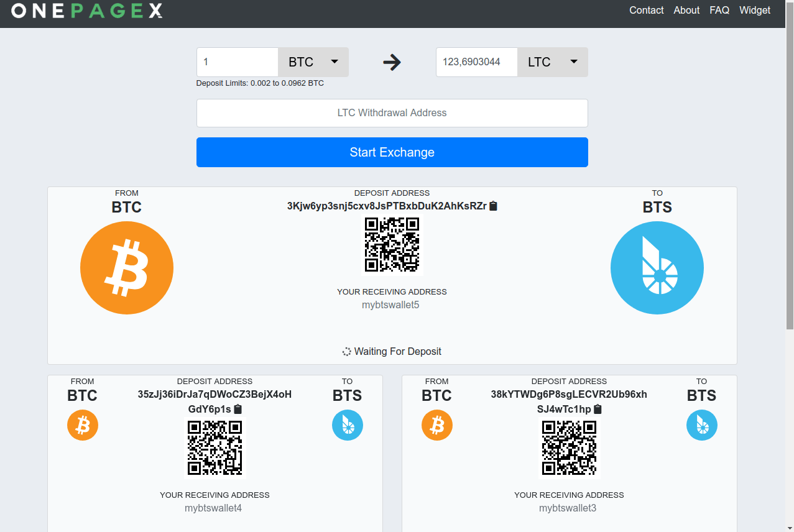The height and width of the screenshot is (532, 794).
Task: Click small BitShares icon in mybtswallet3 card
Action: pyautogui.click(x=702, y=425)
